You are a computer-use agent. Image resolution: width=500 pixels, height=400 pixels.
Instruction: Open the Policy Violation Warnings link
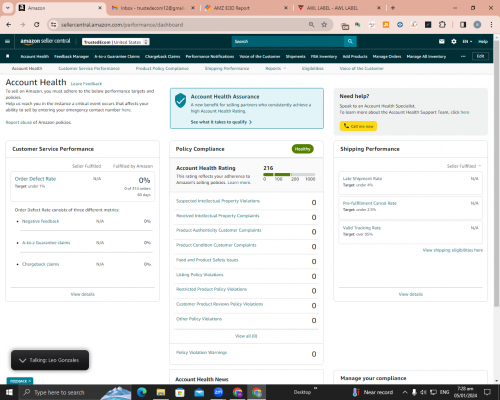coord(201,352)
